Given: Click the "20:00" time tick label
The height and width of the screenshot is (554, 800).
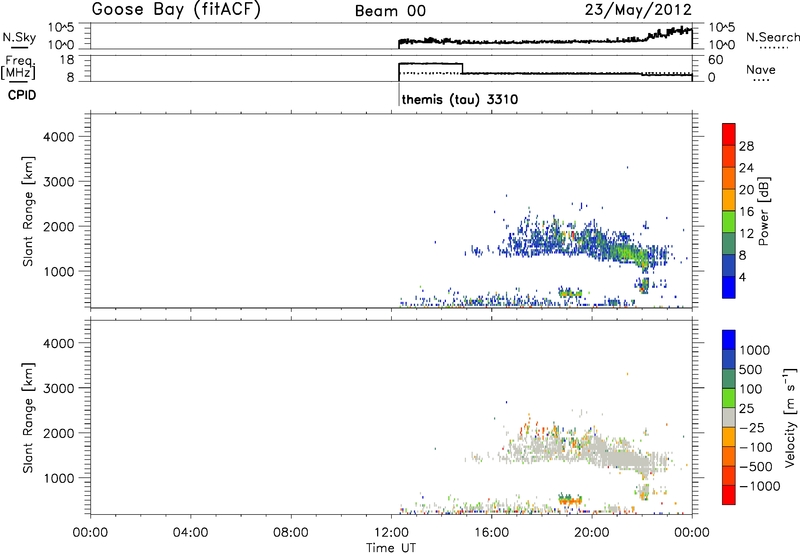Looking at the screenshot, I should 591,533.
